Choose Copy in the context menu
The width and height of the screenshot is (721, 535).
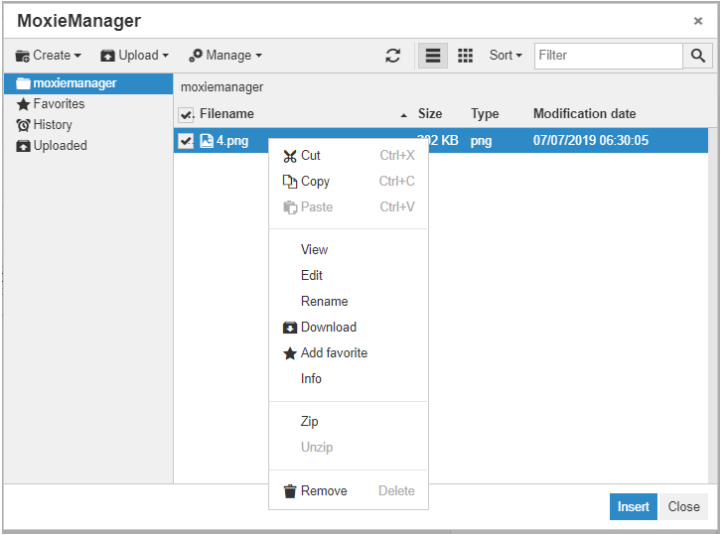click(x=348, y=181)
